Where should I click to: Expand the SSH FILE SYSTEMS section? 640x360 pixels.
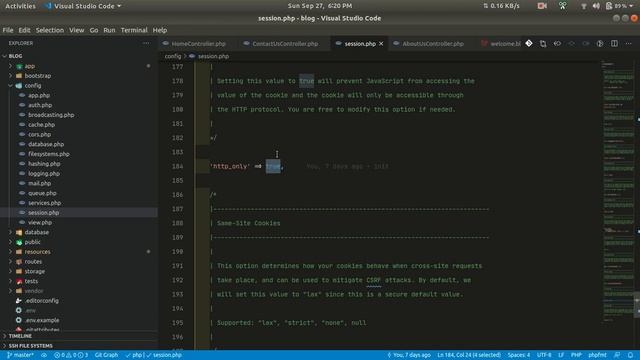(x=79, y=346)
